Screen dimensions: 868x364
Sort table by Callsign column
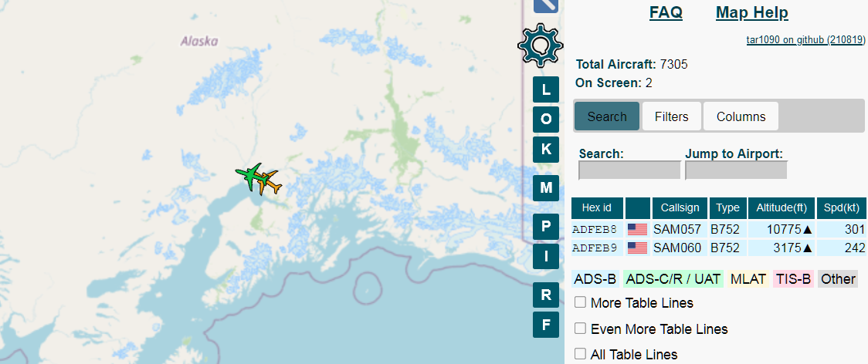pos(680,208)
